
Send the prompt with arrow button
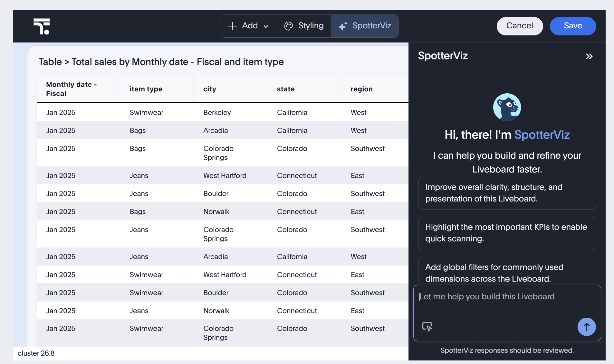coord(586,327)
